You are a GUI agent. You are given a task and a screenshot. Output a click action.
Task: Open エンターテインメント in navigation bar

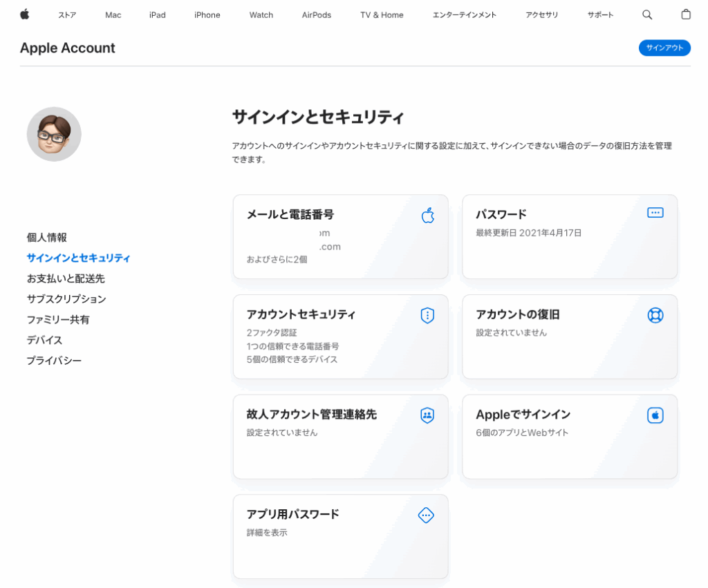(x=465, y=15)
